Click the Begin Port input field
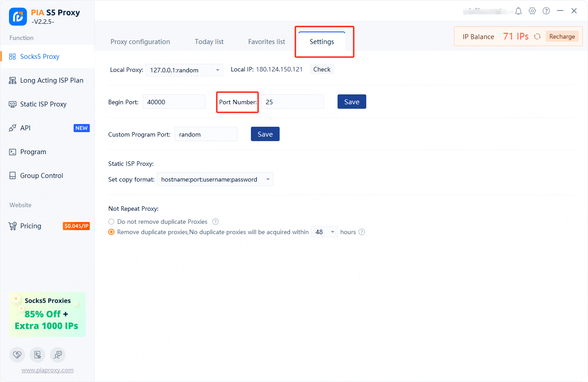The height and width of the screenshot is (382, 588). pos(174,102)
